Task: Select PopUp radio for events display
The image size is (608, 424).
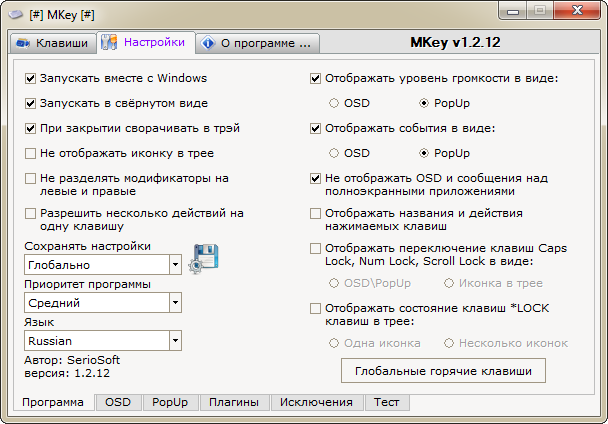Action: tap(424, 153)
